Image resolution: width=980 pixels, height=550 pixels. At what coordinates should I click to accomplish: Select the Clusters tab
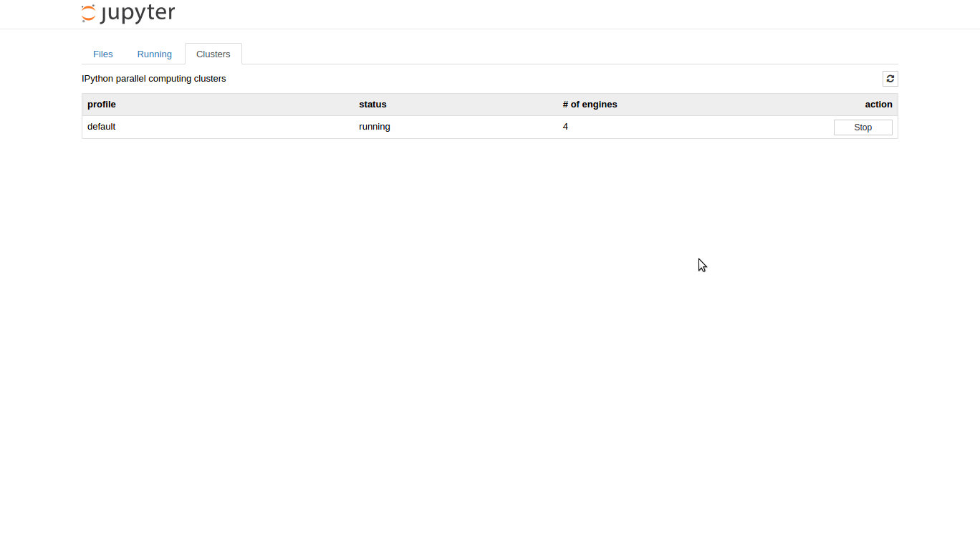[x=213, y=54]
